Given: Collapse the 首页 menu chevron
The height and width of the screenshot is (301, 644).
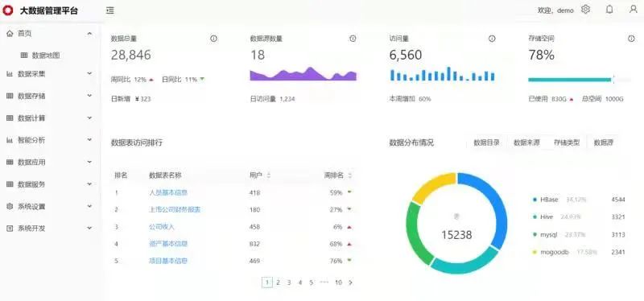Looking at the screenshot, I should coord(89,33).
